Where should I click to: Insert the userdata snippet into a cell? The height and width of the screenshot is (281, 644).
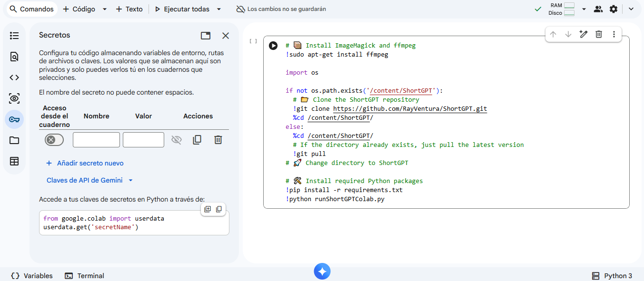(208, 209)
